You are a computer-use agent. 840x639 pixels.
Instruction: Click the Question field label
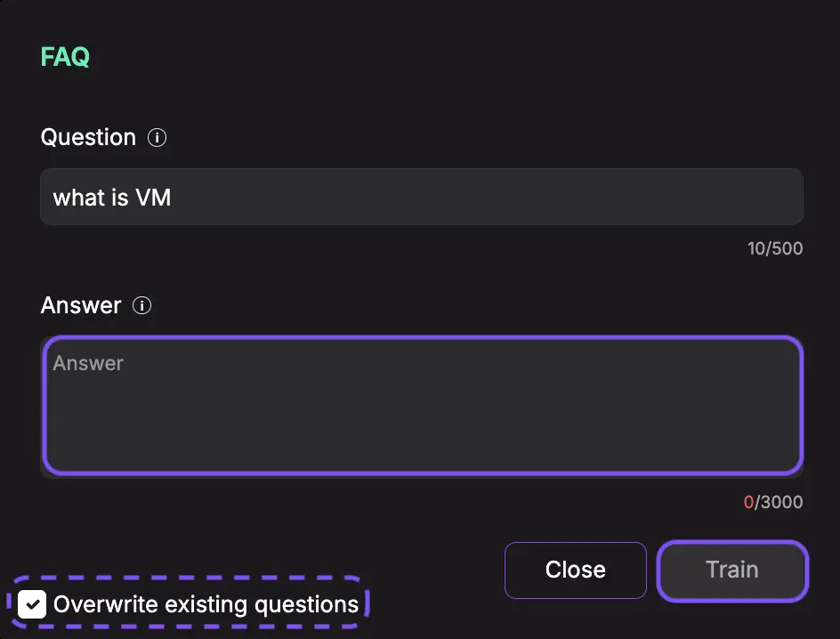(x=88, y=138)
